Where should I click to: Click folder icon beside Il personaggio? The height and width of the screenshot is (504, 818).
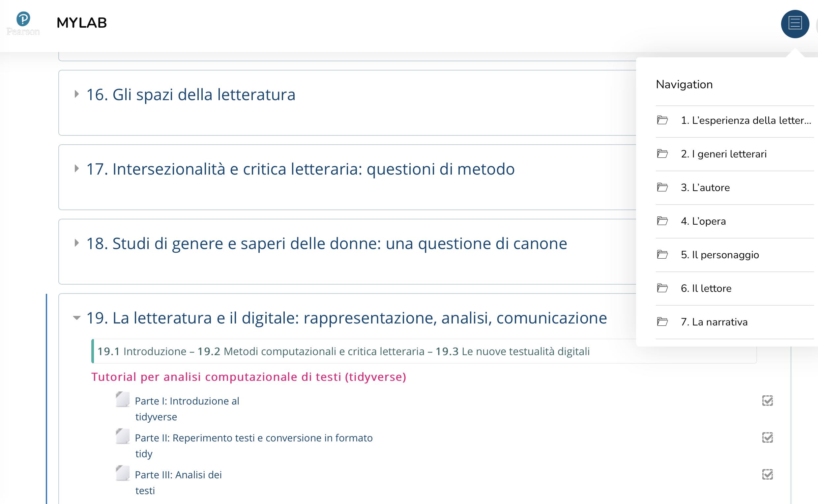click(662, 255)
